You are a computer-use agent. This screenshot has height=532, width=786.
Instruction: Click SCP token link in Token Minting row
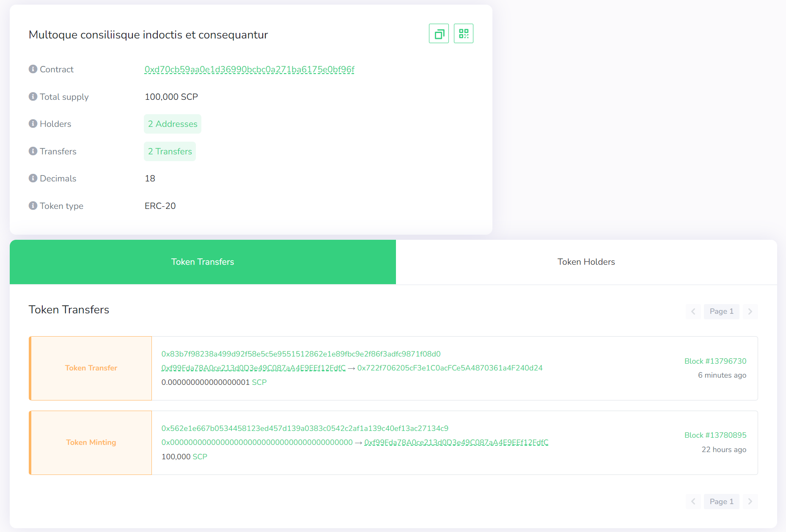point(200,457)
